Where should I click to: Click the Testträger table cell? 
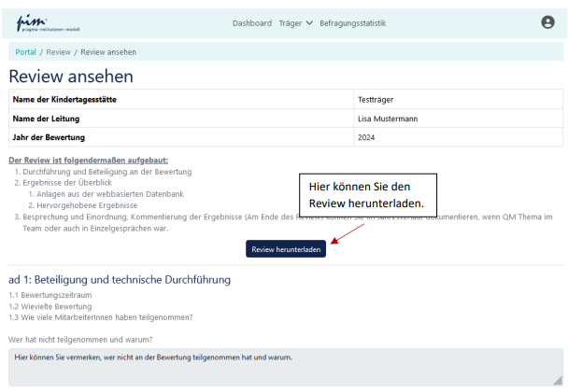(x=376, y=99)
